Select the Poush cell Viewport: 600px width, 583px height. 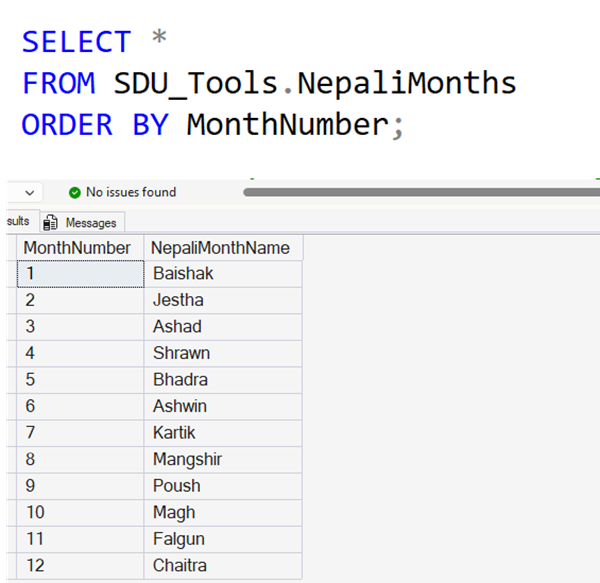223,486
